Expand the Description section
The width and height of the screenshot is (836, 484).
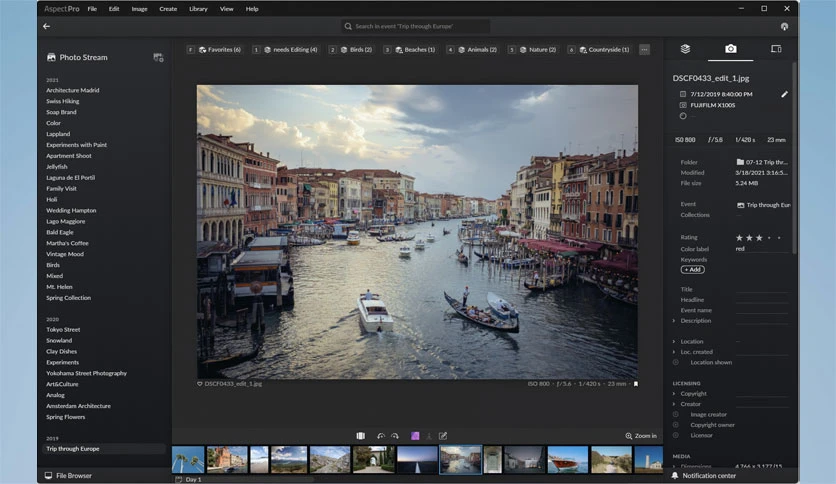(x=674, y=321)
